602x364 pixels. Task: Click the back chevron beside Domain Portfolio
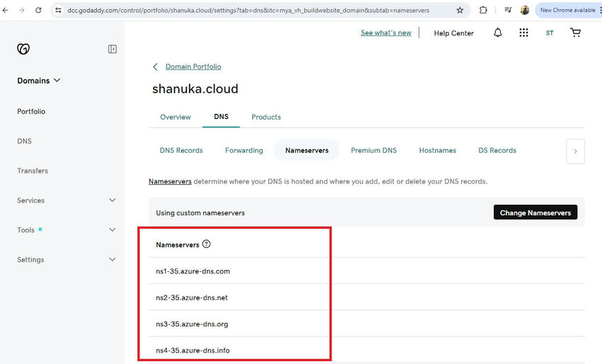[155, 67]
